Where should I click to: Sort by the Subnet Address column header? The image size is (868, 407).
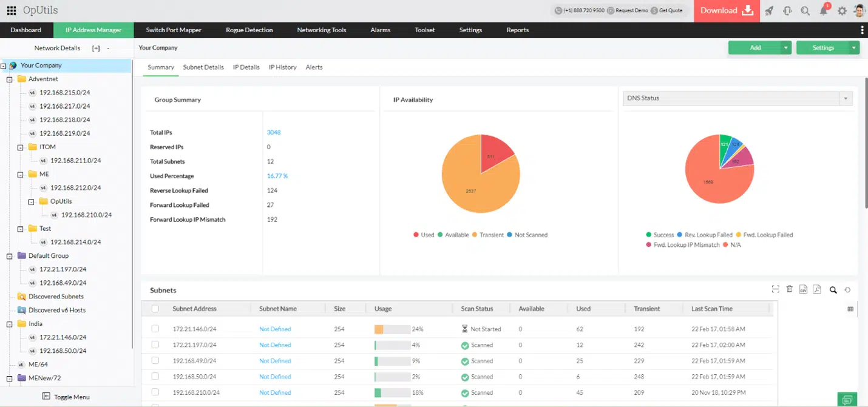[194, 309]
